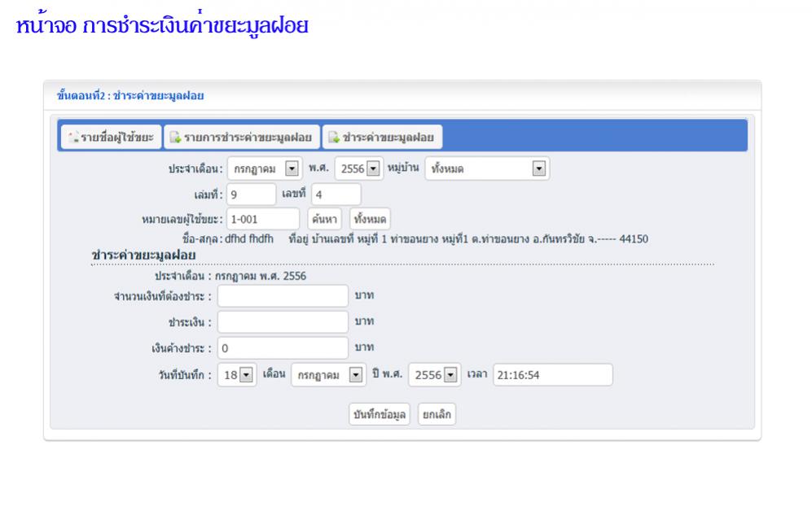This screenshot has width=812, height=511.
Task: Click the เลขที่ input field
Action: click(336, 194)
